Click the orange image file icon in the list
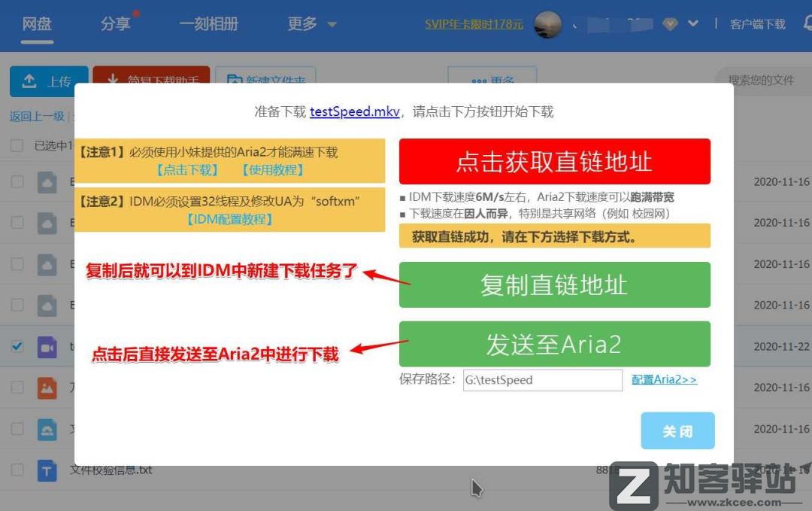The height and width of the screenshot is (511, 812). tap(47, 388)
